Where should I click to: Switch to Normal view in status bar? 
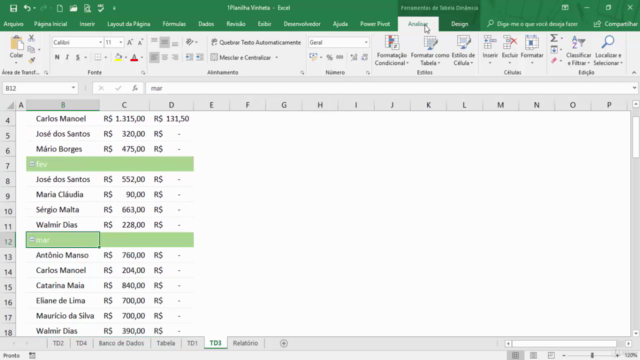pos(516,356)
